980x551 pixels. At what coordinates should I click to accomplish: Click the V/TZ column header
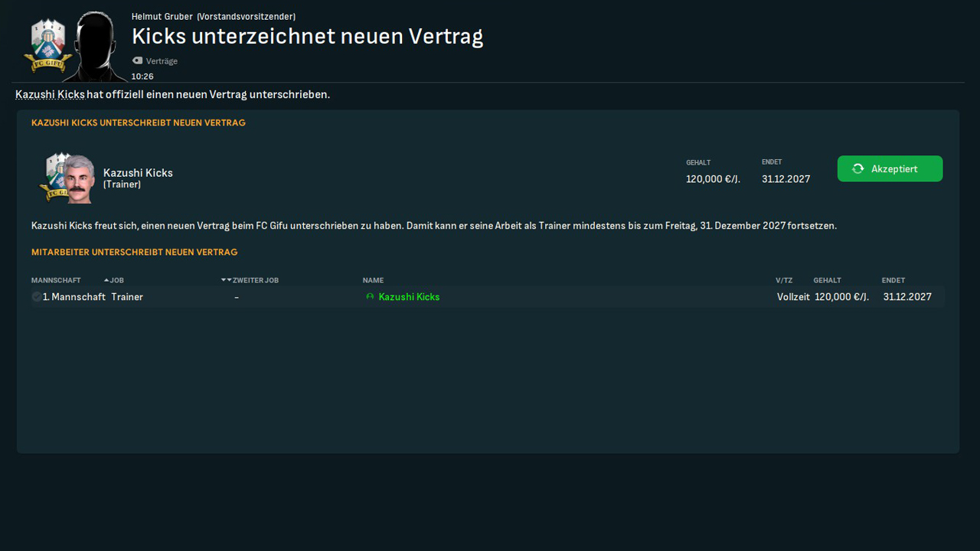(783, 280)
